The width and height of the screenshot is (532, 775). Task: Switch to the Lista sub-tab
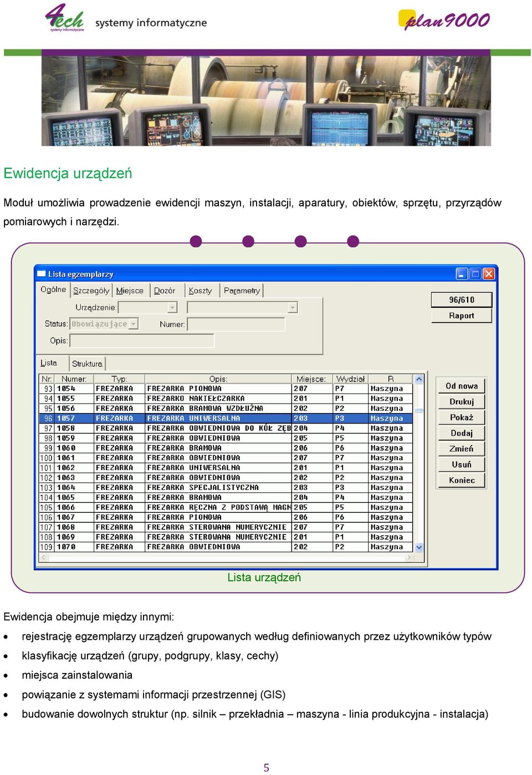coord(49,363)
